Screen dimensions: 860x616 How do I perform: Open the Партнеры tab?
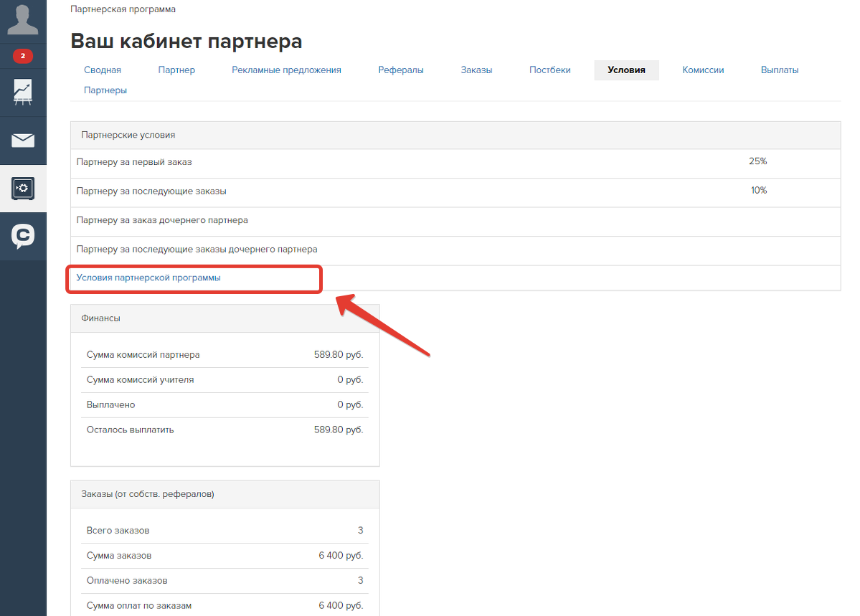pos(105,90)
